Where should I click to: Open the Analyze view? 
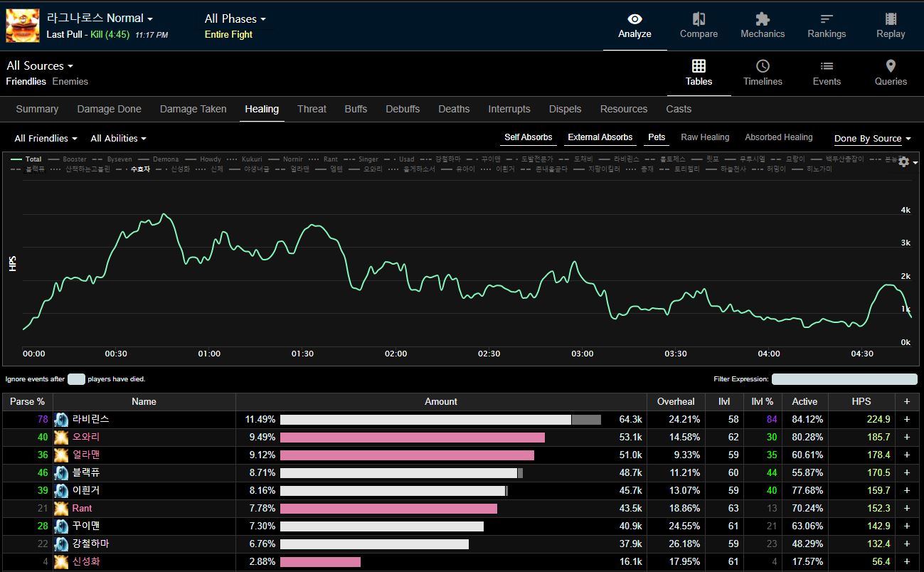[634, 26]
